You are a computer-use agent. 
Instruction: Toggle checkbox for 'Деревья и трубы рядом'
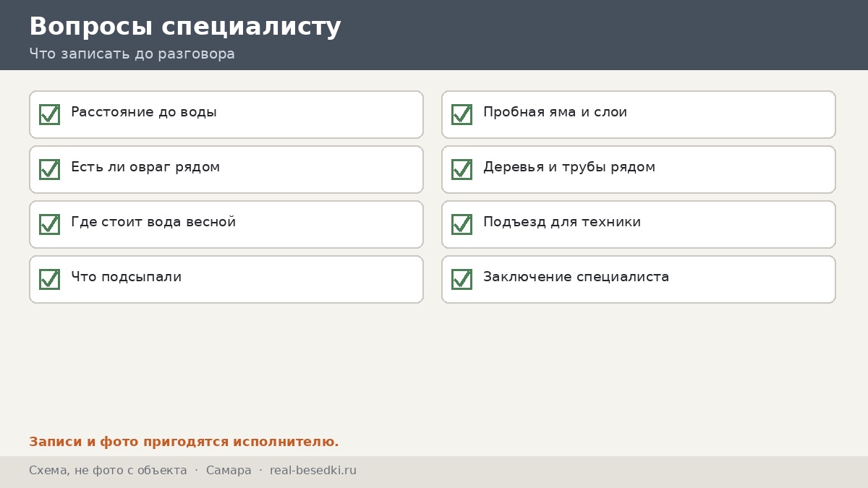pos(461,169)
